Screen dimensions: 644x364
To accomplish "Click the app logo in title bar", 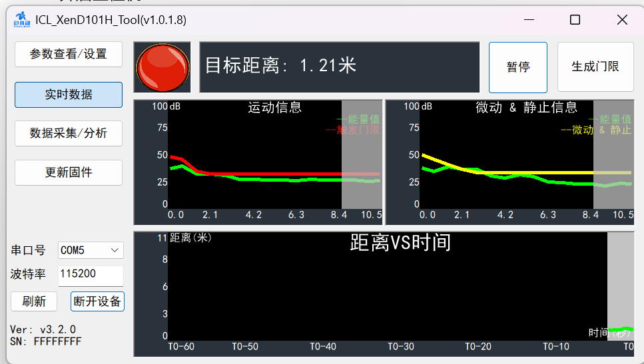I will pos(21,20).
